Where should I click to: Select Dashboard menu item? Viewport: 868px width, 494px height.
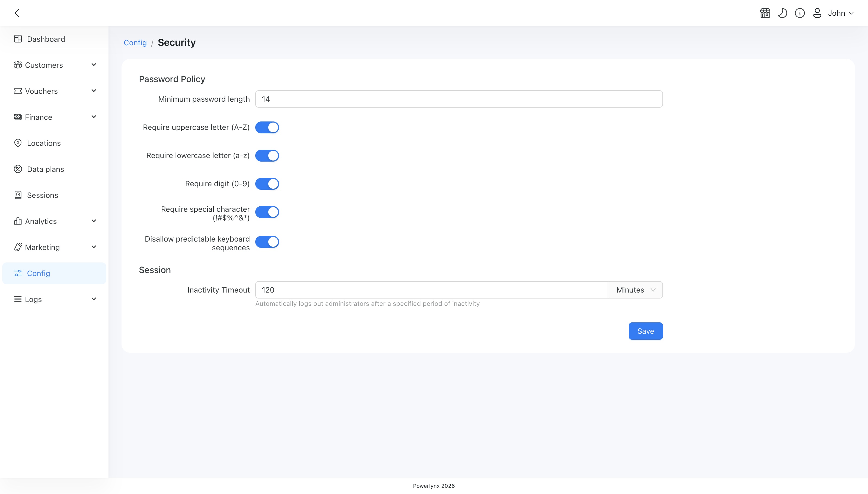tap(54, 39)
